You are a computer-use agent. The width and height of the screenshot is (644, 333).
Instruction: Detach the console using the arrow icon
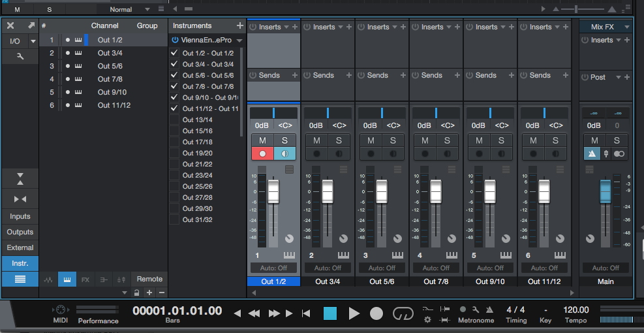coord(31,25)
